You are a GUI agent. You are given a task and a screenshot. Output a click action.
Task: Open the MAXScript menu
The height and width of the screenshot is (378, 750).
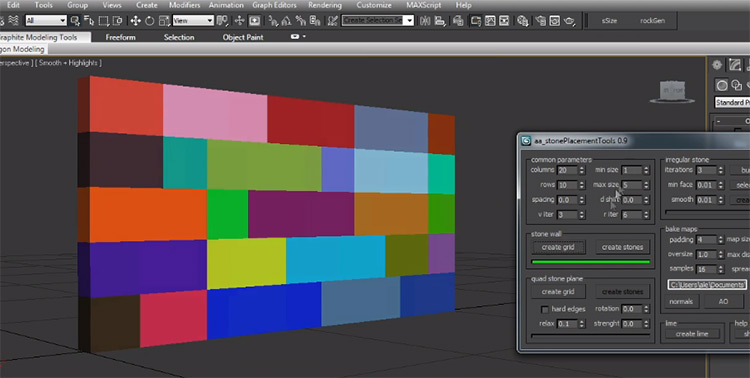[423, 5]
